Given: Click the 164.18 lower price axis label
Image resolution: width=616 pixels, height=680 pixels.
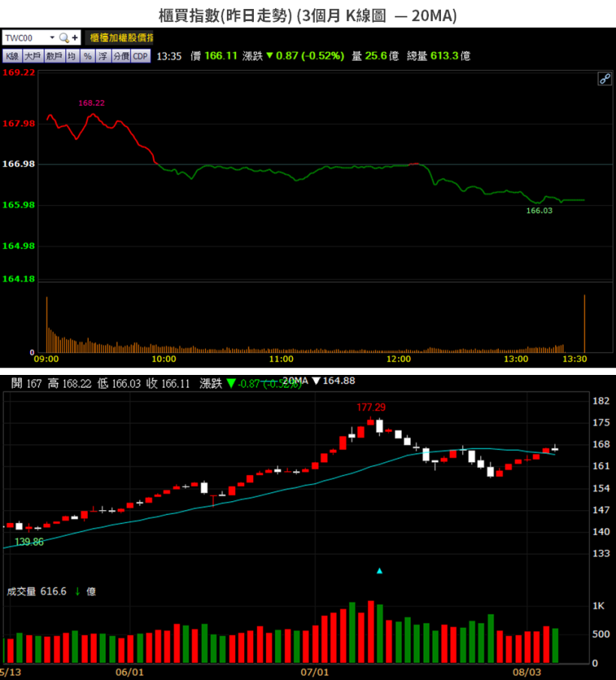Looking at the screenshot, I should (x=19, y=279).
